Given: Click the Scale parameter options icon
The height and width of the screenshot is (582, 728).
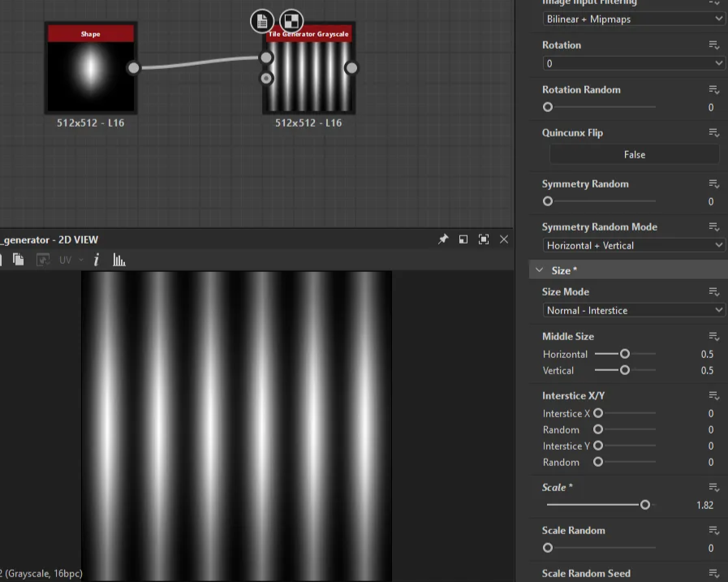Looking at the screenshot, I should point(714,487).
